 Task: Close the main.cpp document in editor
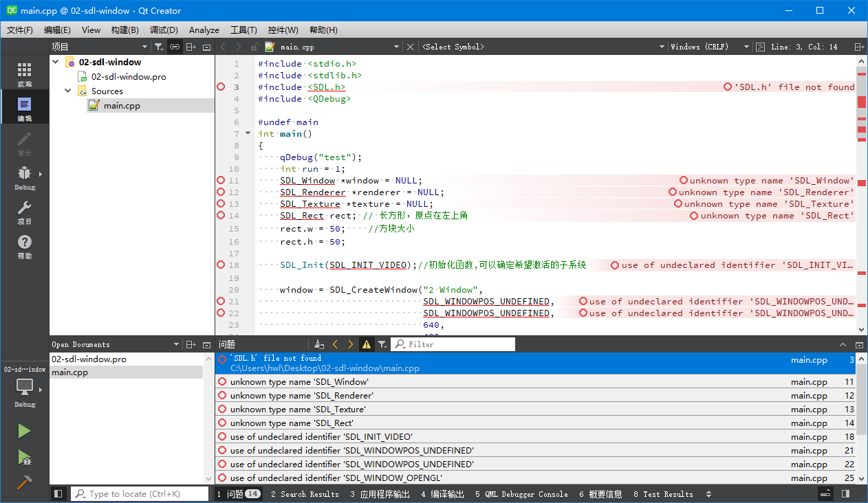(x=411, y=47)
